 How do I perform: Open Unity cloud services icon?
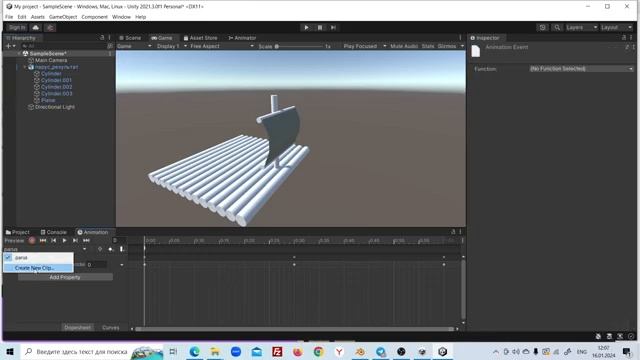[36, 27]
